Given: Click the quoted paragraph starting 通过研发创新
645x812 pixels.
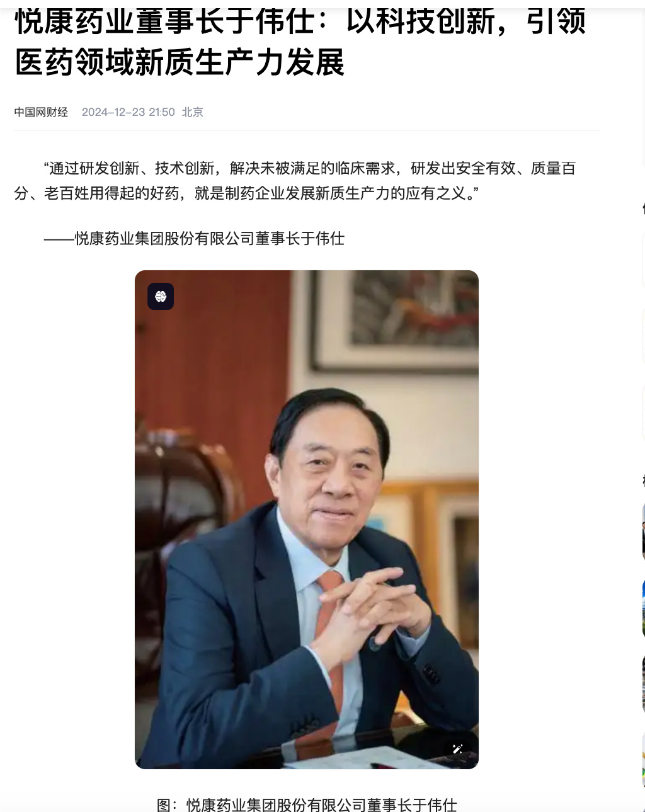Looking at the screenshot, I should [295, 181].
